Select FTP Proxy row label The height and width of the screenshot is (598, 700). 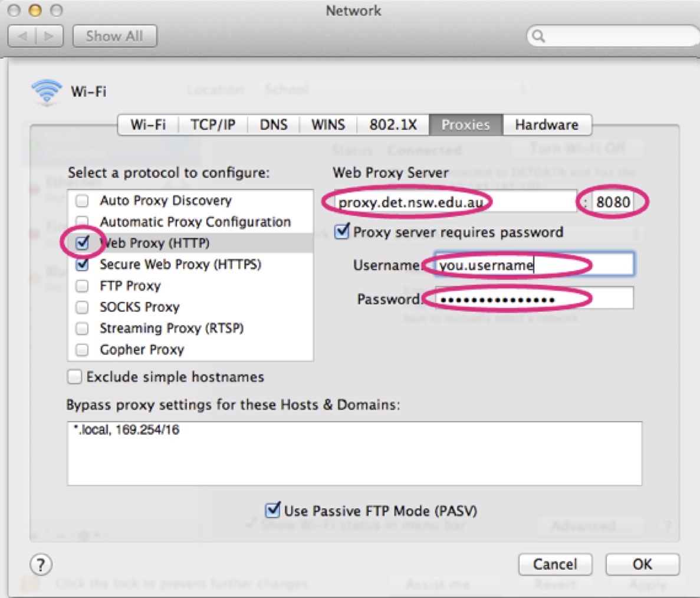pos(130,286)
